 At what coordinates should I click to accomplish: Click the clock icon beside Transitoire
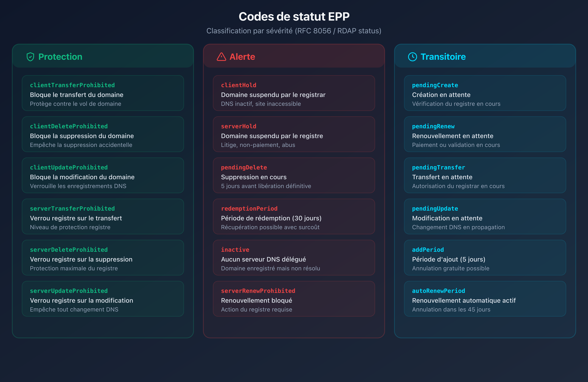click(x=412, y=56)
